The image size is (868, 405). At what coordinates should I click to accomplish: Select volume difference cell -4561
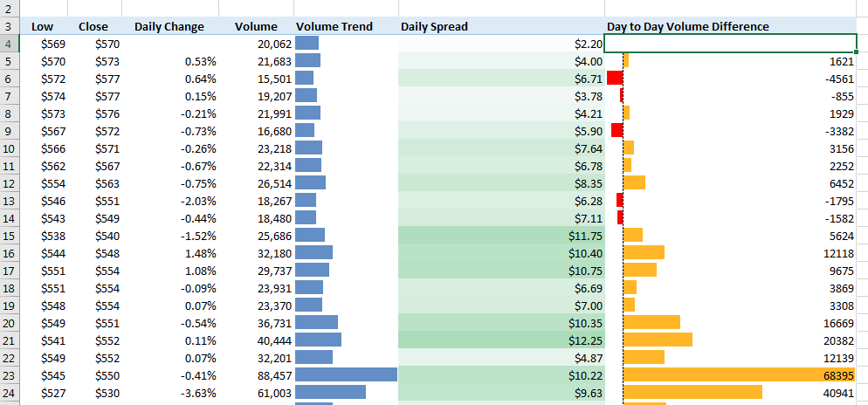731,78
